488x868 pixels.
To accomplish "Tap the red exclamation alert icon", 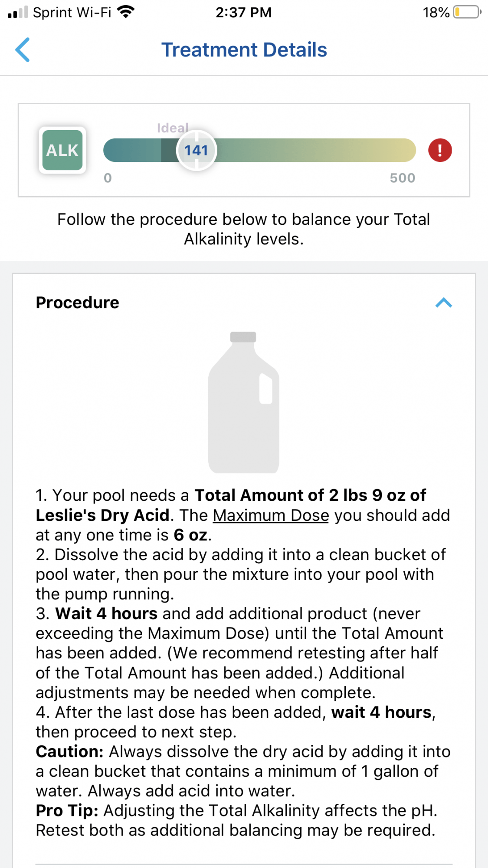I will [x=440, y=150].
